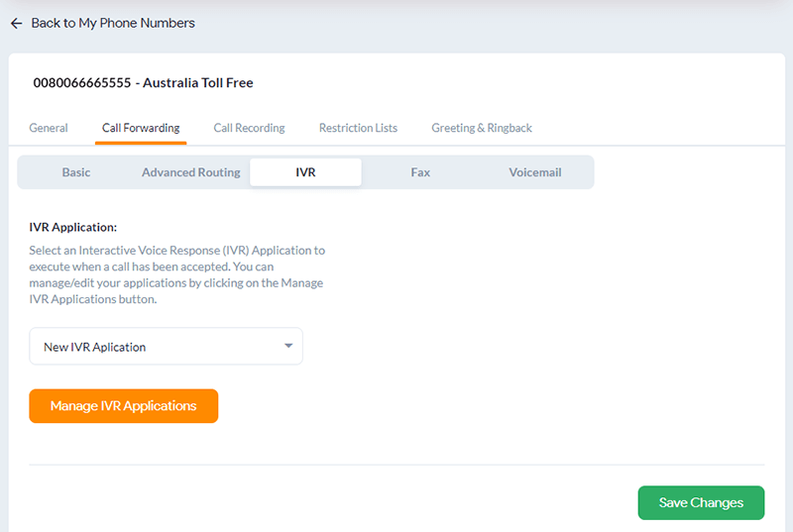Click the phone number 0080066665555 heading
Image resolution: width=793 pixels, height=532 pixels.
point(82,83)
